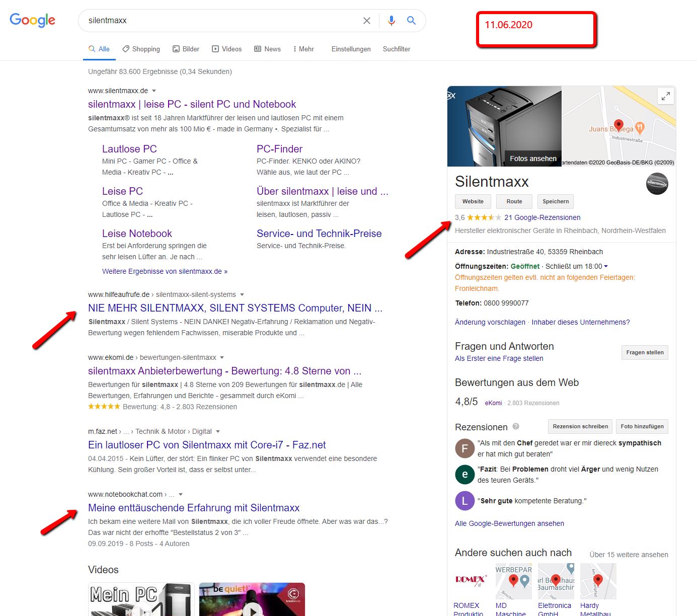Screen dimensions: 697x616
Task: Switch to the Bilder tab
Action: point(186,49)
